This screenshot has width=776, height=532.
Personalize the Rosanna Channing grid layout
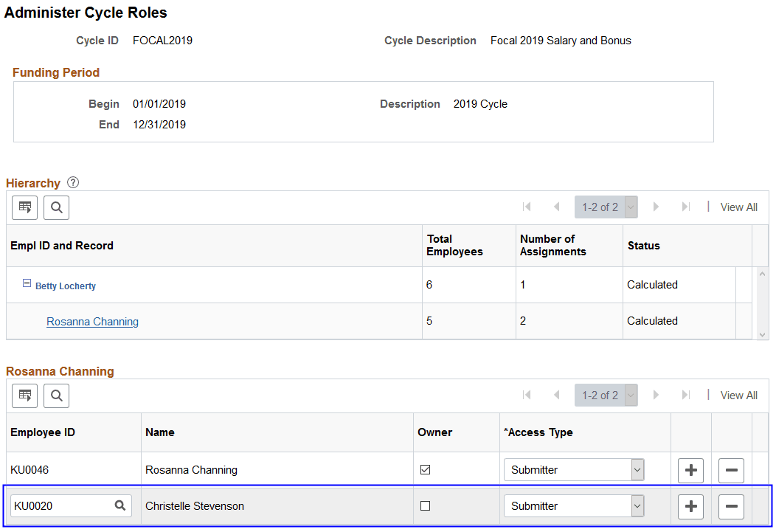24,395
